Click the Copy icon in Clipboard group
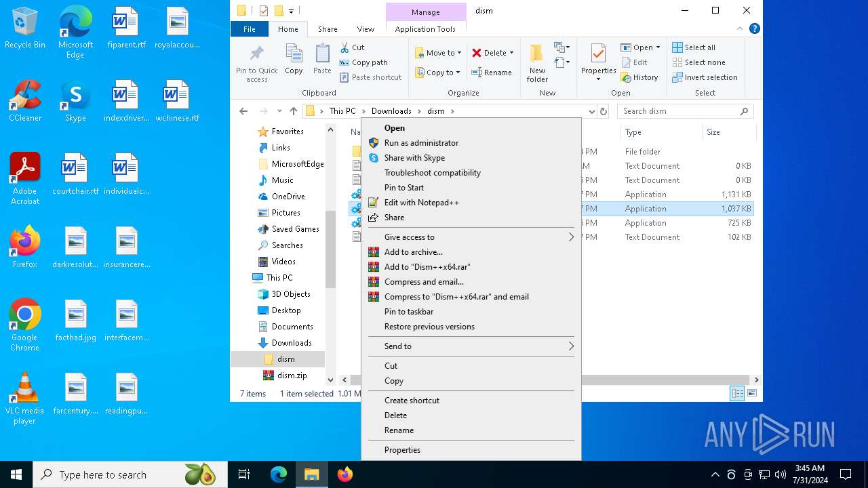This screenshot has height=488, width=868. (294, 59)
